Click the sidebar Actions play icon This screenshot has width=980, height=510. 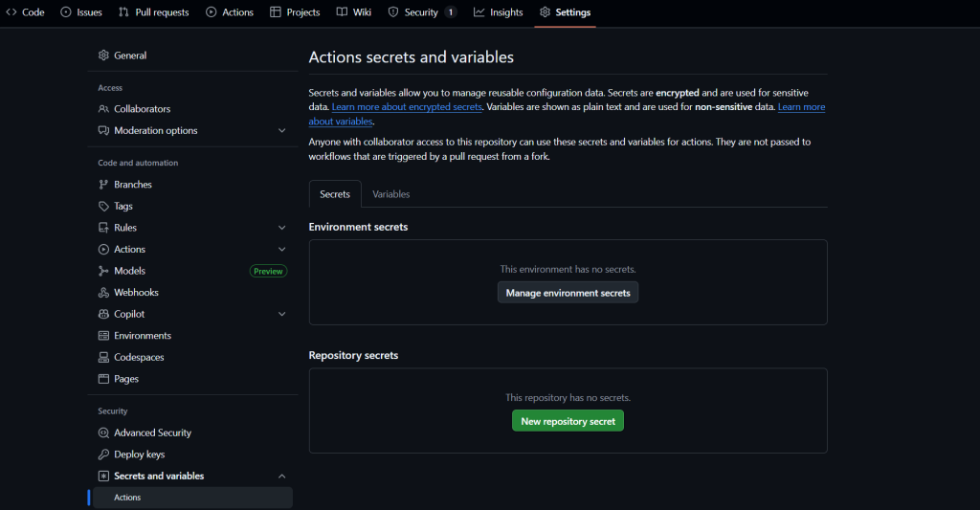[x=103, y=250]
